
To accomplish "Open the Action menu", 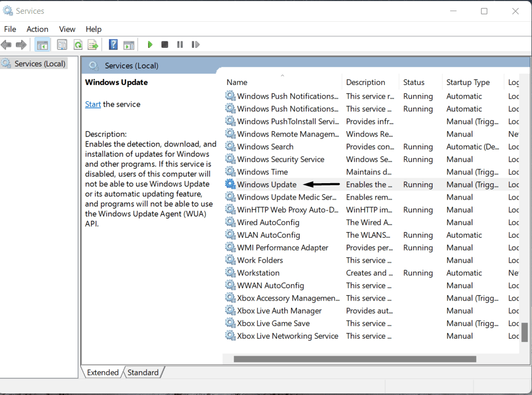I will 37,29.
